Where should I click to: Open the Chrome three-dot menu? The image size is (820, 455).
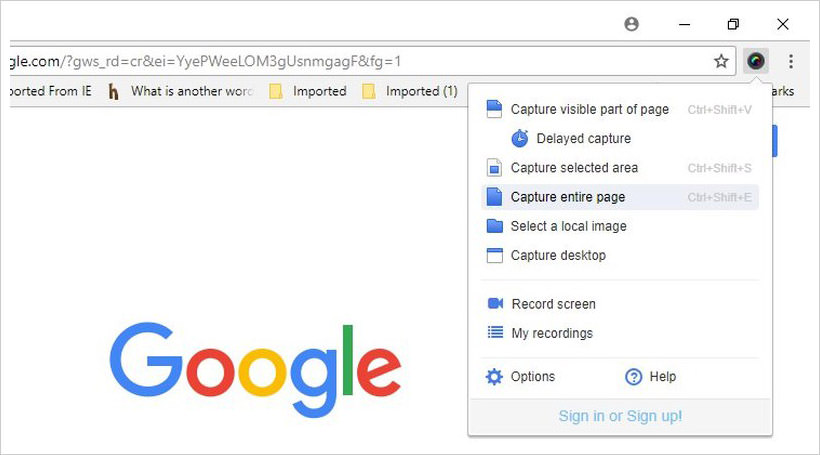click(x=791, y=61)
